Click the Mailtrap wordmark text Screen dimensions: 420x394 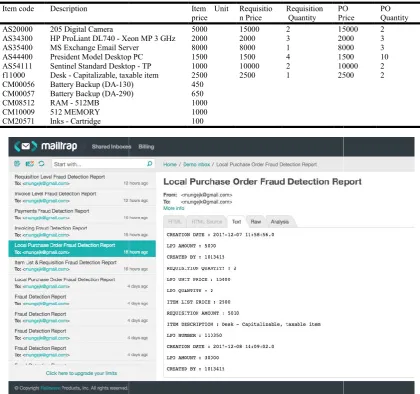click(59, 146)
